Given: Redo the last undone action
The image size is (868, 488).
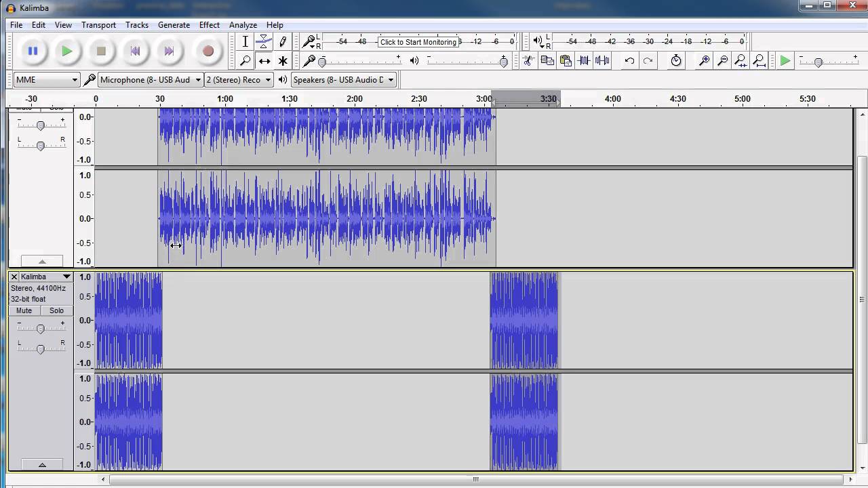Looking at the screenshot, I should coord(648,61).
